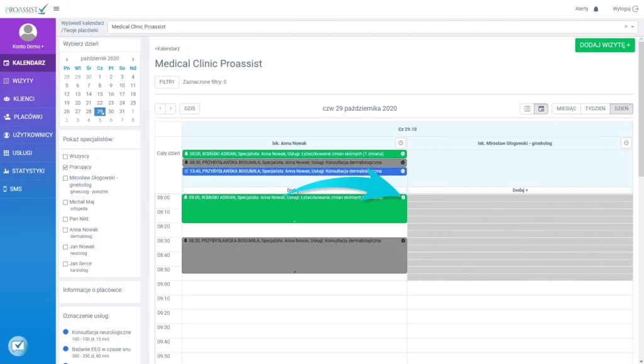The width and height of the screenshot is (644, 364).
Task: Click clock icon in Mirosław Głogowski column
Action: pyautogui.click(x=626, y=143)
